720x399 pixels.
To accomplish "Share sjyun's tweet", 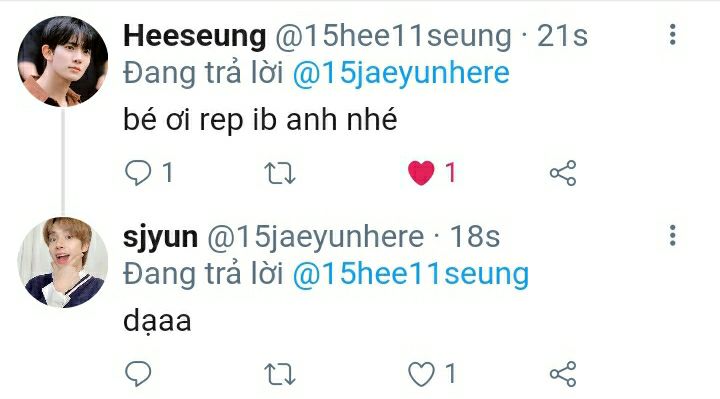I will pyautogui.click(x=563, y=373).
